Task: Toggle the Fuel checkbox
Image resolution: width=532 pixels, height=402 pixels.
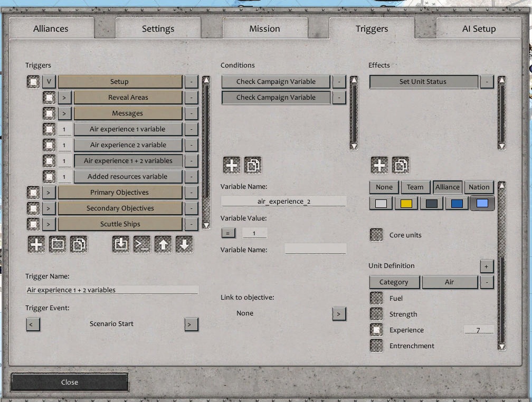Action: click(376, 298)
